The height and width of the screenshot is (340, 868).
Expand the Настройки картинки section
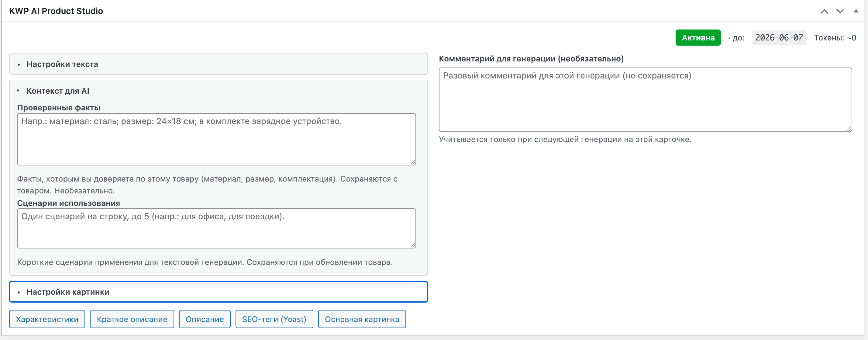(x=218, y=292)
